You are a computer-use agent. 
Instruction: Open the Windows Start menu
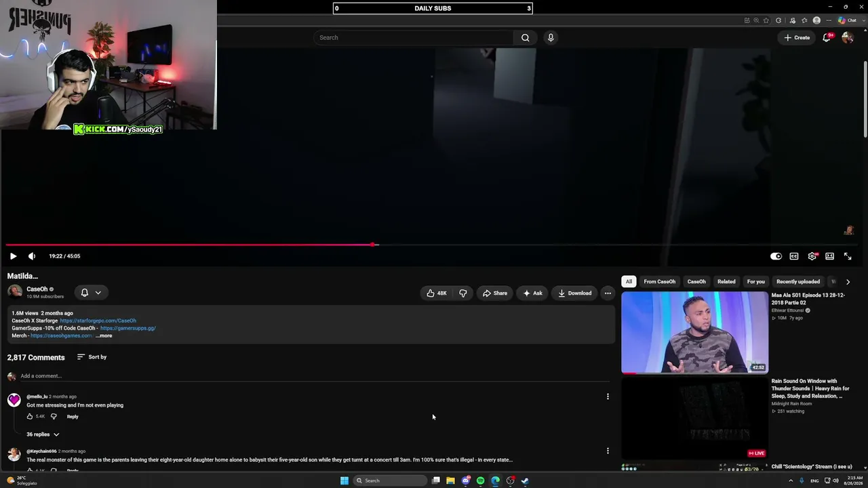pos(344,481)
